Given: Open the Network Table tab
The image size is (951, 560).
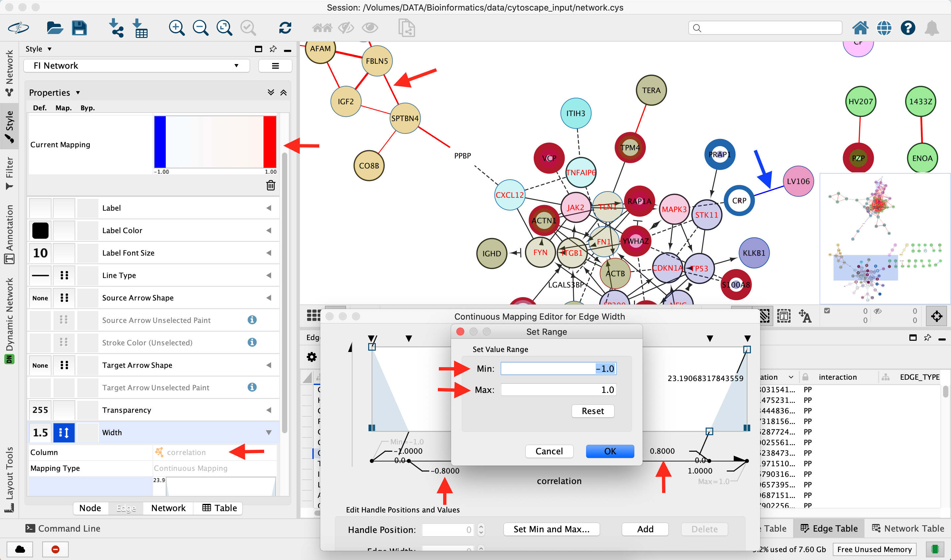Looking at the screenshot, I should [908, 528].
